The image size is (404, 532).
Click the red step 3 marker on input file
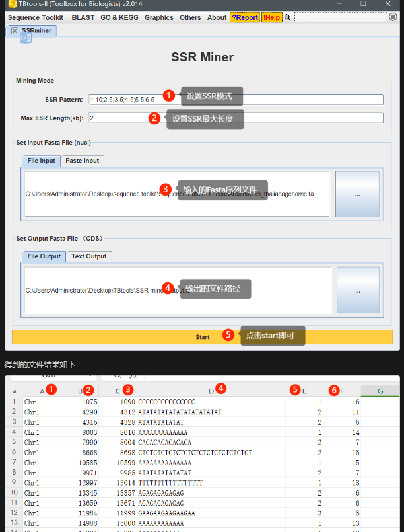(x=166, y=189)
